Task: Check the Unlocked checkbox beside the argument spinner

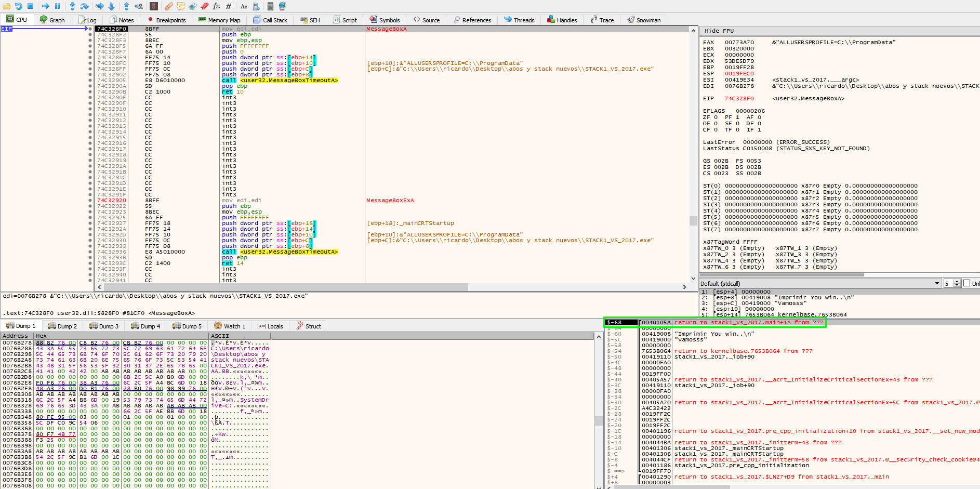Action: [967, 283]
